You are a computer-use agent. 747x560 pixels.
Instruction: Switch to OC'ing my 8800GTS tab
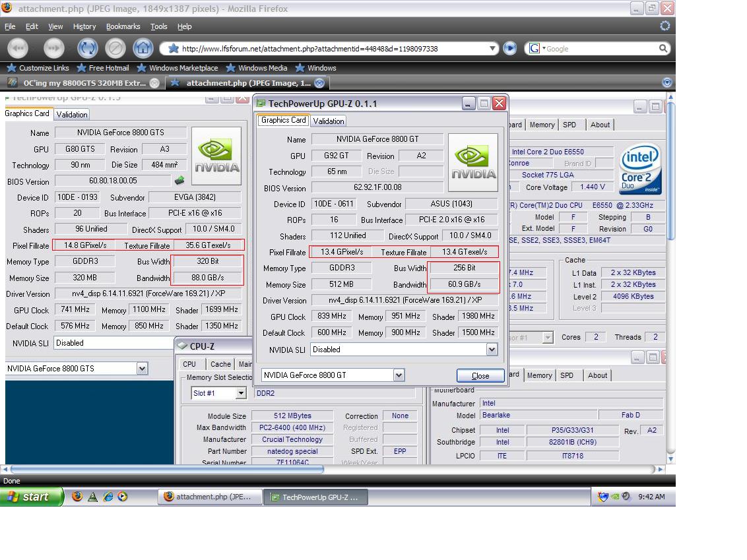[x=84, y=83]
